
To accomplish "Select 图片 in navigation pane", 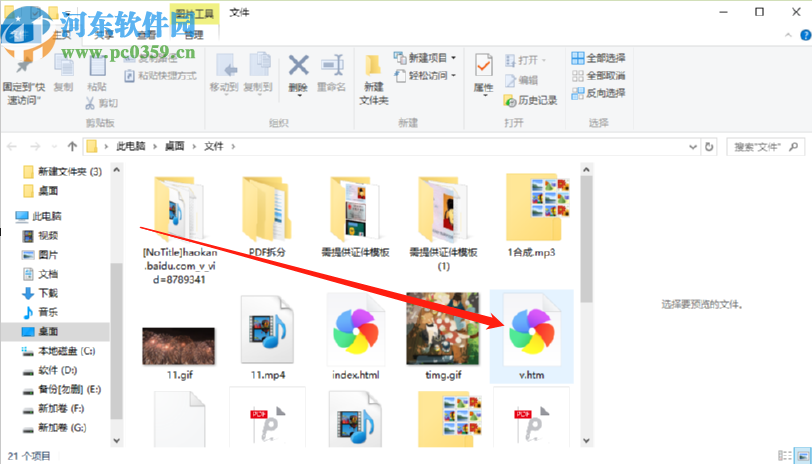I will pyautogui.click(x=40, y=255).
